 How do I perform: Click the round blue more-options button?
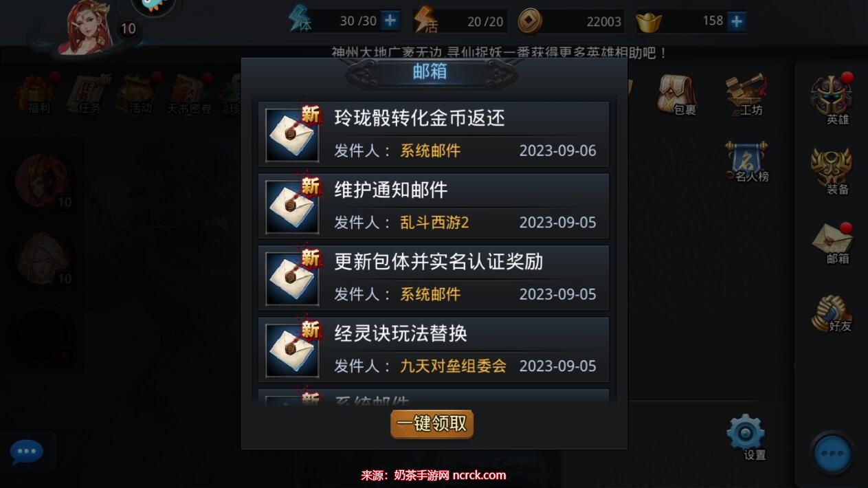pyautogui.click(x=832, y=454)
